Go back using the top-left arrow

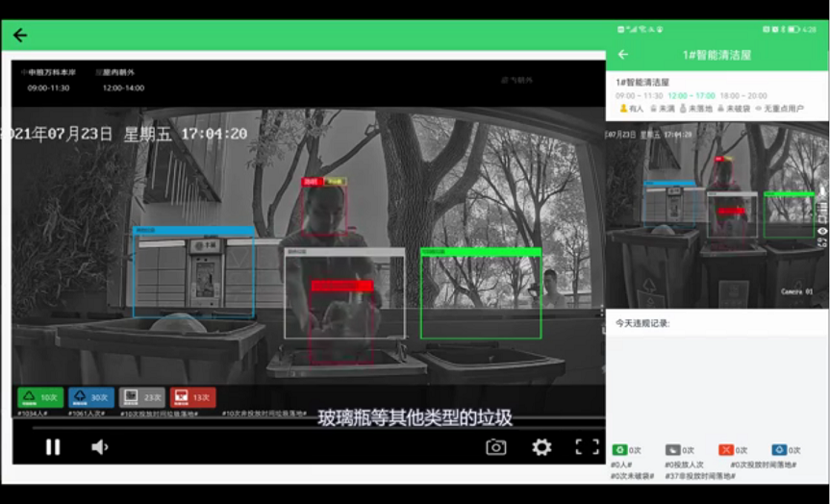point(20,36)
